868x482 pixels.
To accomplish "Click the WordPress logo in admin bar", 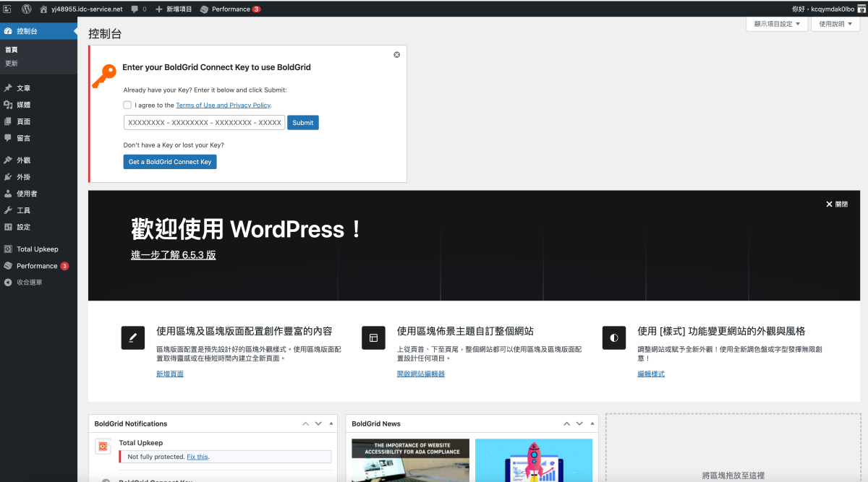I will 27,9.
